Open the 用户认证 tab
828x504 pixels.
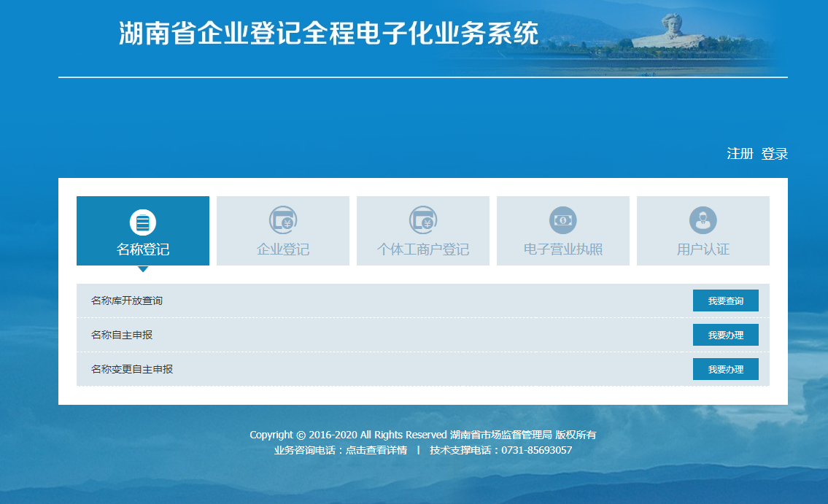(x=703, y=230)
